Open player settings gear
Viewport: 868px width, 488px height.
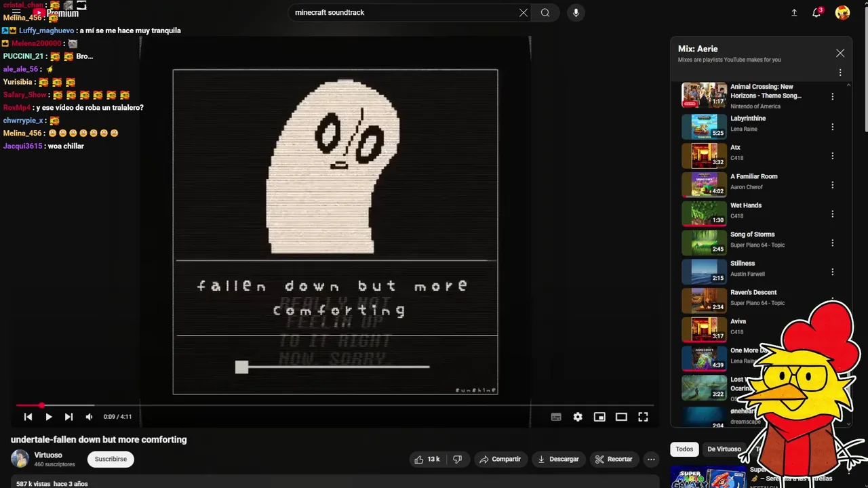[x=578, y=417]
